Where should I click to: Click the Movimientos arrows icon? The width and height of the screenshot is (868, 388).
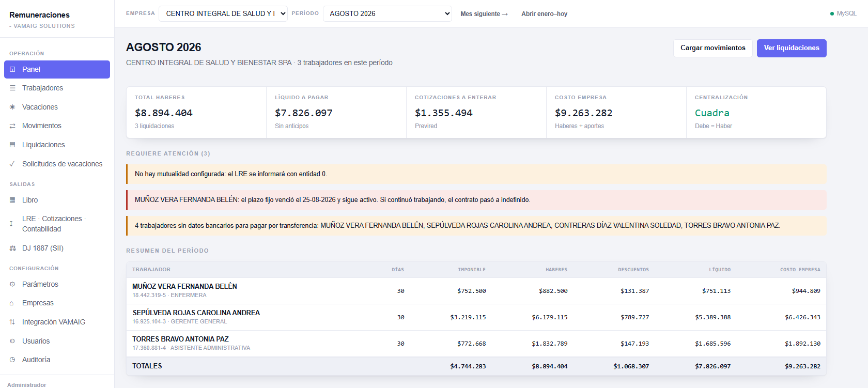click(12, 126)
